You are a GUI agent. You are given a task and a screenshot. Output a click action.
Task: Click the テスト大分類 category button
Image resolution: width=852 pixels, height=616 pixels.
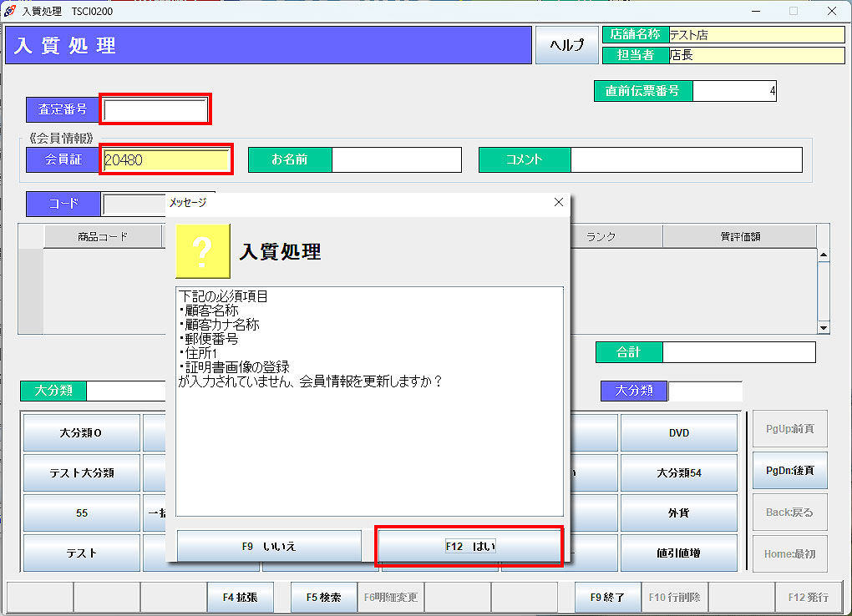pyautogui.click(x=82, y=473)
